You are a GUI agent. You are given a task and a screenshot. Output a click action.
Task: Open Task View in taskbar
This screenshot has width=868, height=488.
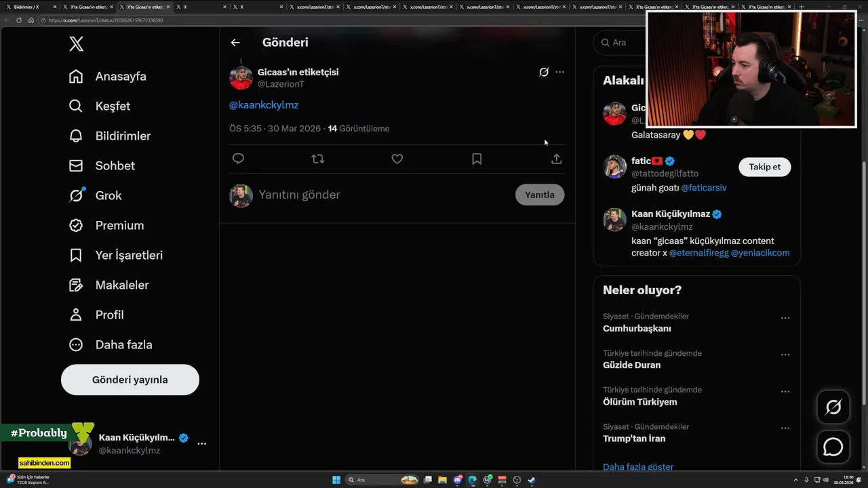[x=427, y=480]
